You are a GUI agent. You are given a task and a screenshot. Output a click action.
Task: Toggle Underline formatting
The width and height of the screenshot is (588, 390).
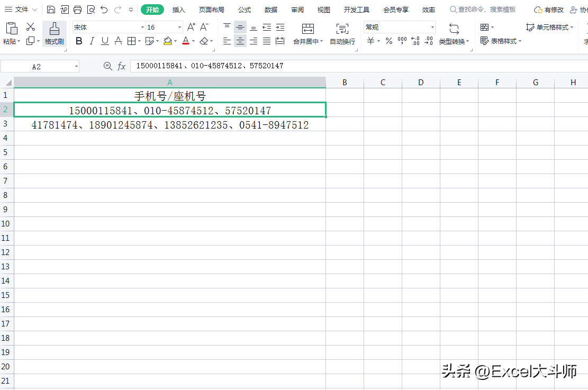105,41
